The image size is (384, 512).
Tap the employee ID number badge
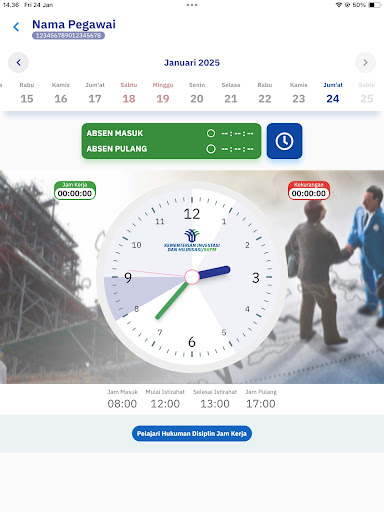click(x=68, y=35)
